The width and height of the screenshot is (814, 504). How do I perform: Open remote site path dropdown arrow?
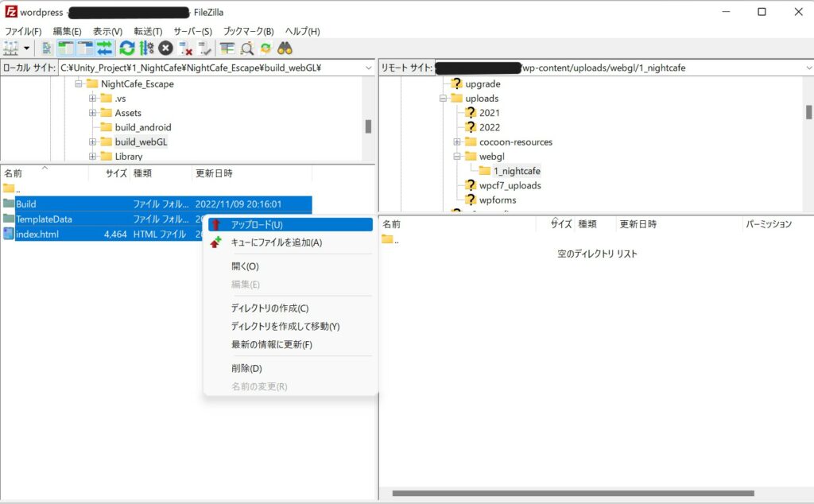808,68
